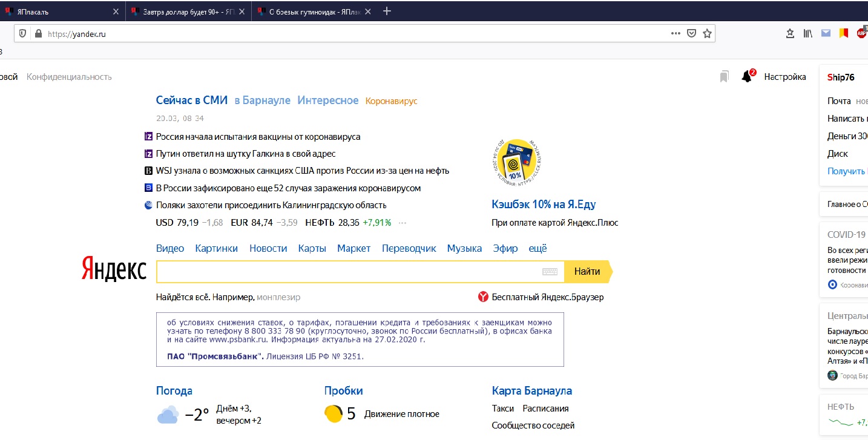This screenshot has height=440, width=868.
Task: Open the Музыка service link
Action: pyautogui.click(x=465, y=248)
